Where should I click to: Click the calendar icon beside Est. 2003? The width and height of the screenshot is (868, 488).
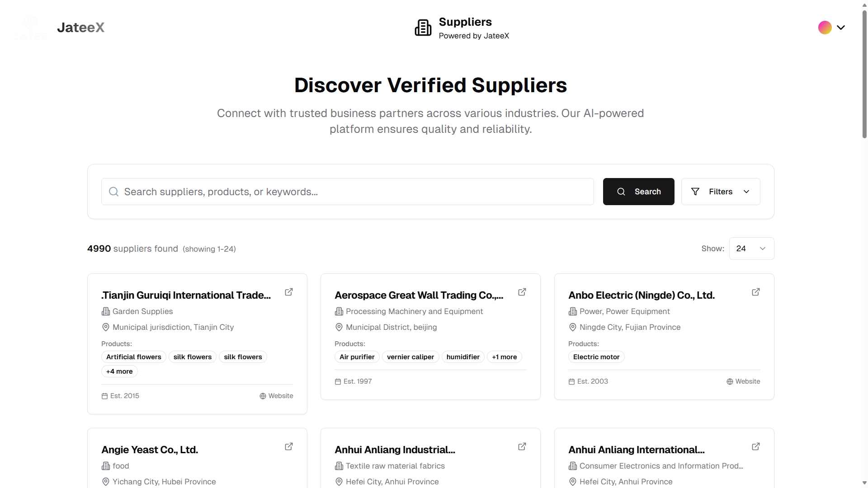(x=571, y=381)
